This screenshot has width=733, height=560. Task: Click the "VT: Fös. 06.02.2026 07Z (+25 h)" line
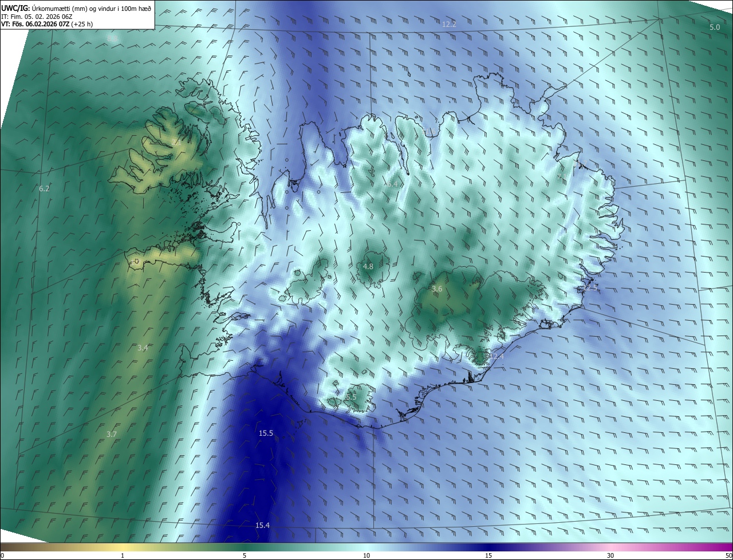click(x=48, y=24)
